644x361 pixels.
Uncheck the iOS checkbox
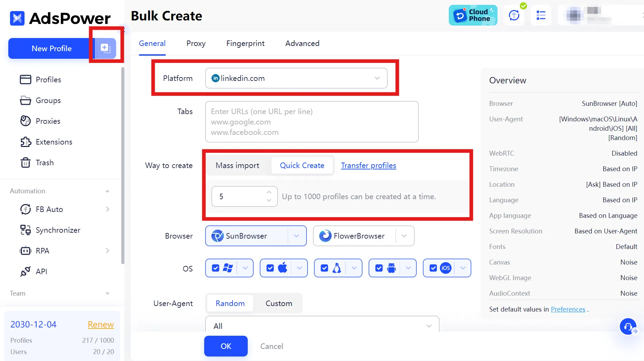point(433,268)
